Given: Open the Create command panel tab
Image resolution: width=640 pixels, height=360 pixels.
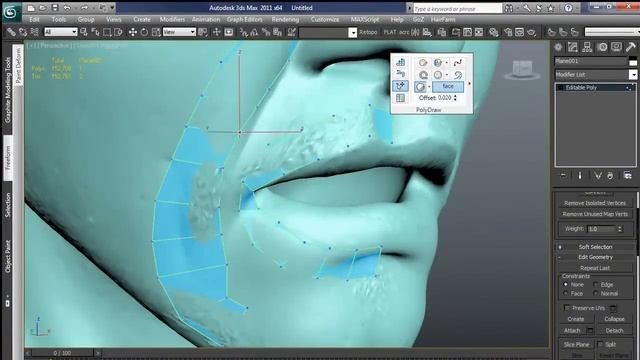Looking at the screenshot, I should pyautogui.click(x=558, y=47).
